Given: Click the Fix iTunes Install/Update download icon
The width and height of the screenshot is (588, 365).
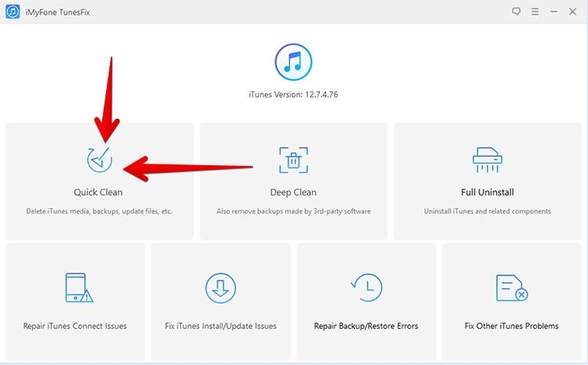Looking at the screenshot, I should [220, 288].
